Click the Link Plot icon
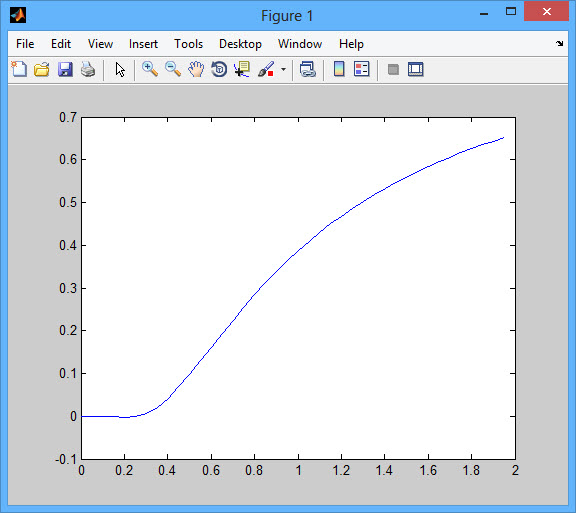 tap(307, 69)
